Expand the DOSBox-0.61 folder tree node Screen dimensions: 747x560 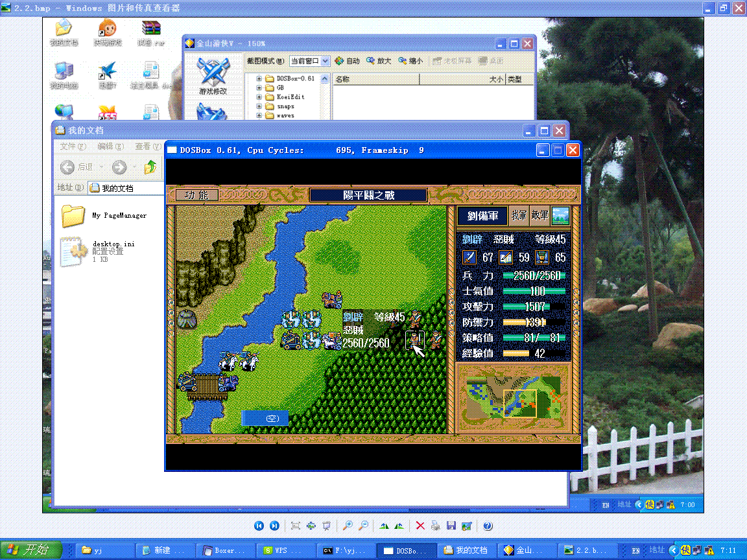[x=259, y=78]
